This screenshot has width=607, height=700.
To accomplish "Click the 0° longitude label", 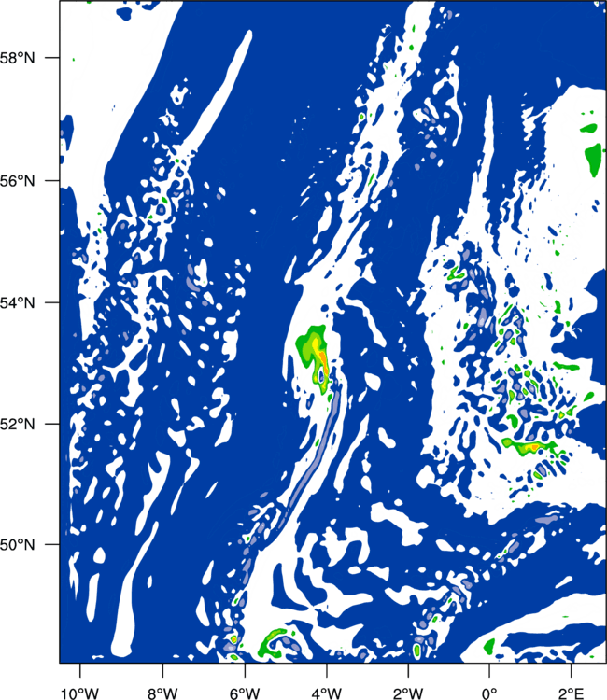I will pyautogui.click(x=489, y=693).
